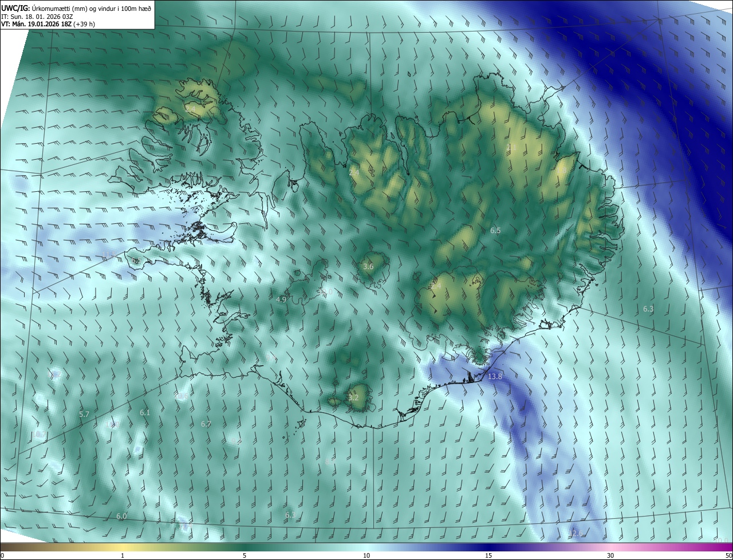The image size is (733, 560).
Task: Click the 30 label on the color scale
Action: 610,555
